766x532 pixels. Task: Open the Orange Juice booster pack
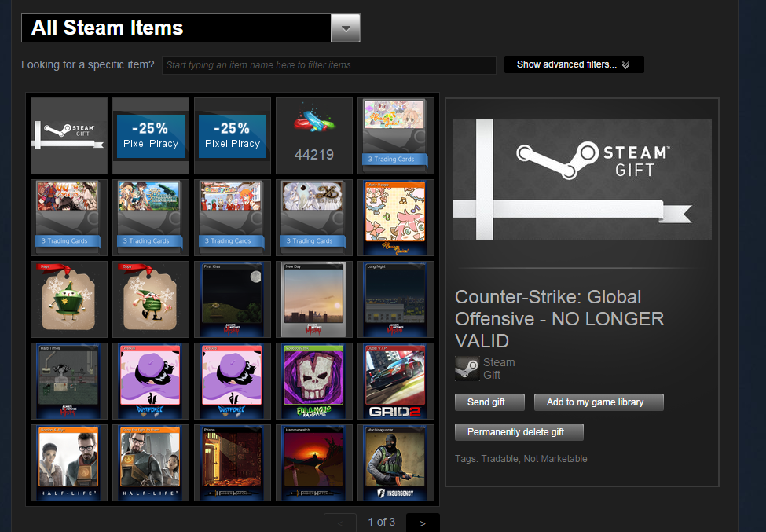[396, 136]
